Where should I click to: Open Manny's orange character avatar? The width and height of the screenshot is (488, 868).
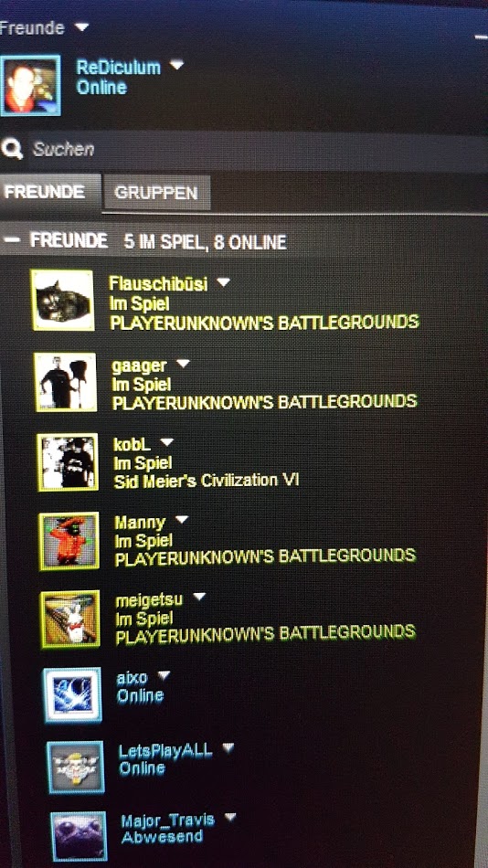click(69, 541)
